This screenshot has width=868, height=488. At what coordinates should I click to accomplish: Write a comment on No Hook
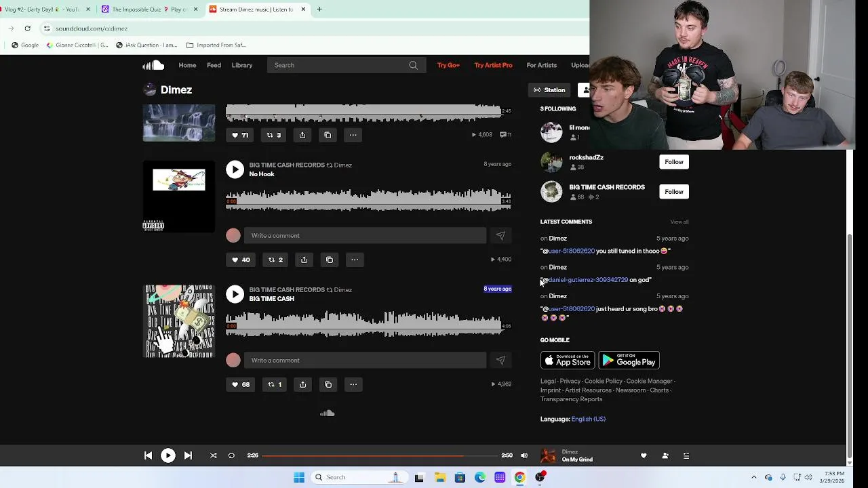[365, 235]
